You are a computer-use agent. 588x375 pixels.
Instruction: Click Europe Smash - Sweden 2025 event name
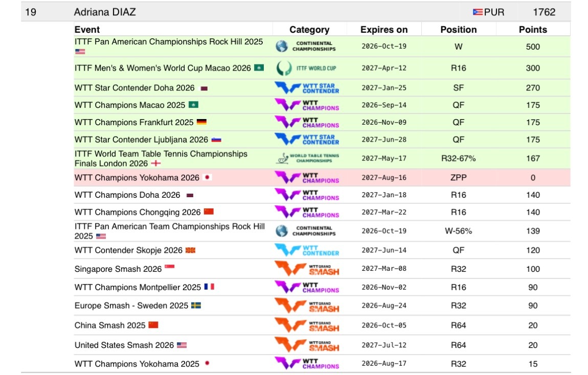click(131, 306)
